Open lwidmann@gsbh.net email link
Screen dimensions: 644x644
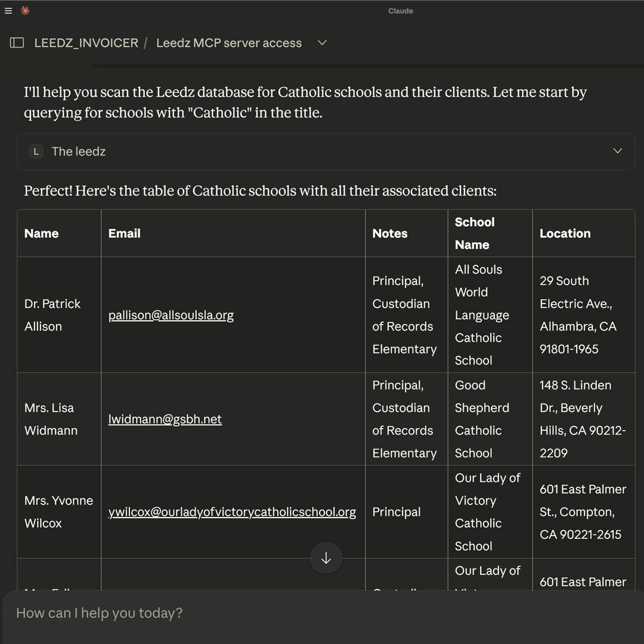pos(165,419)
